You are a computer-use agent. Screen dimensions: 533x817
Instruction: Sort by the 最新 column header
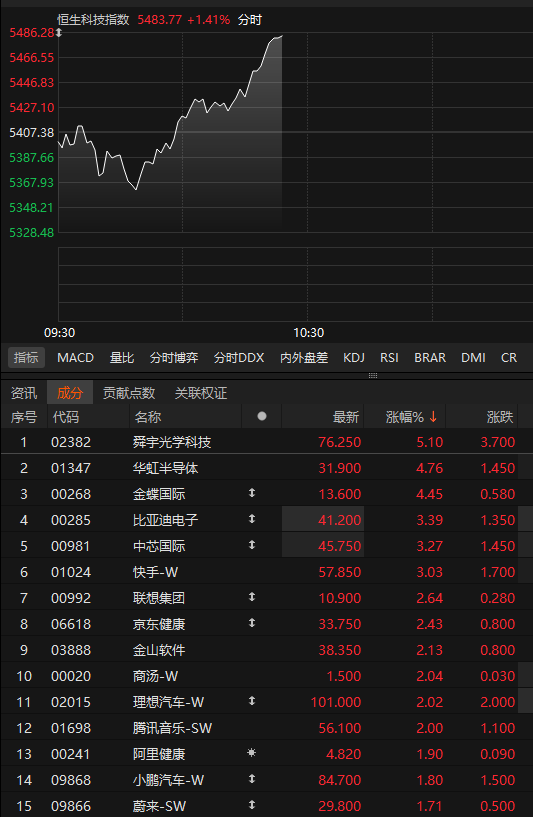point(346,417)
